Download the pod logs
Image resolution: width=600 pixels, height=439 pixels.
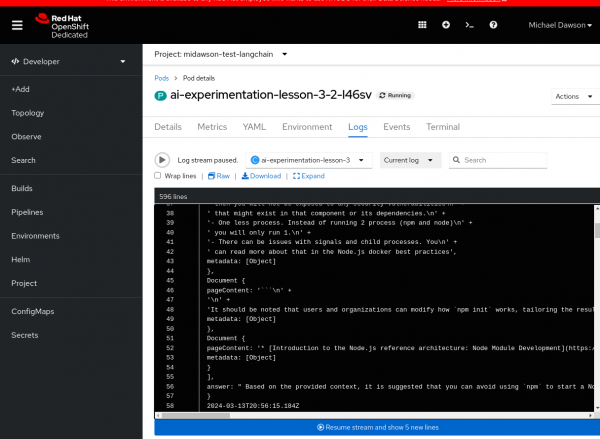click(261, 176)
